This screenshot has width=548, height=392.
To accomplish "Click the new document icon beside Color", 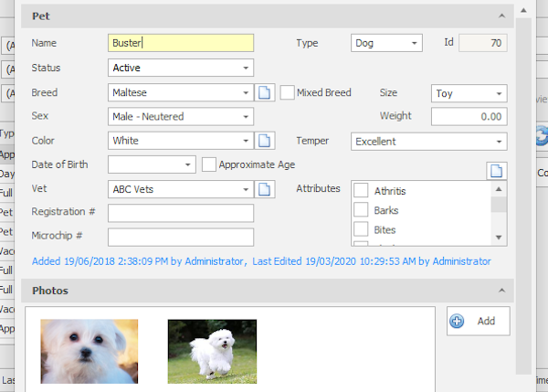I will 264,141.
